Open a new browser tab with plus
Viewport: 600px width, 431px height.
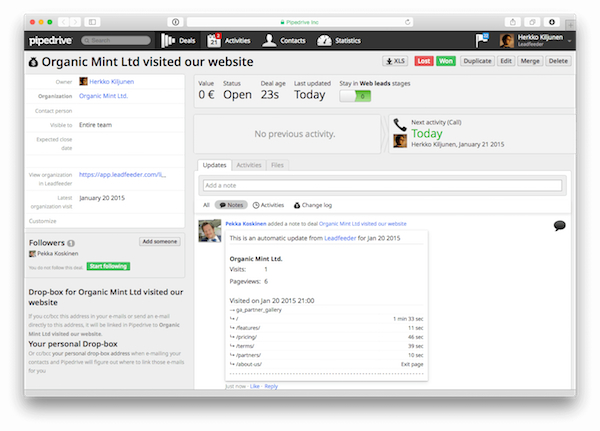coord(571,25)
